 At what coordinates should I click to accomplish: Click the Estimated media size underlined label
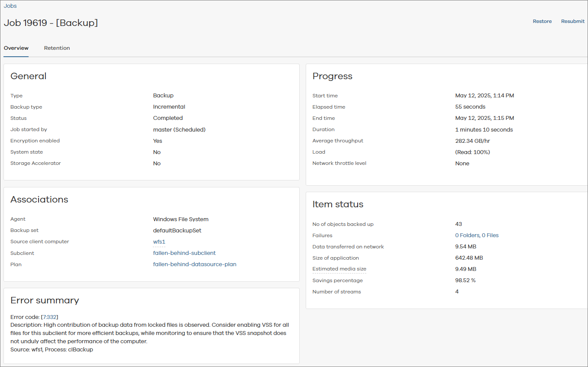click(x=339, y=269)
